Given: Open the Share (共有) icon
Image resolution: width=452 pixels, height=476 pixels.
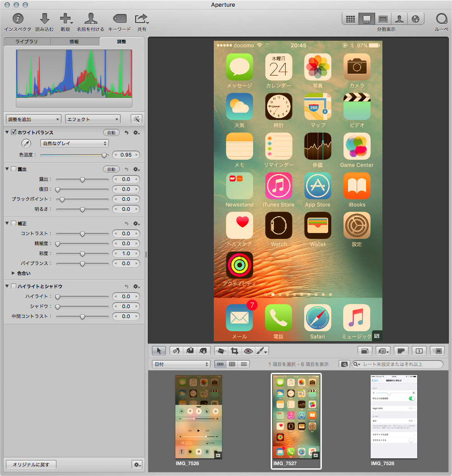Looking at the screenshot, I should coord(141,19).
